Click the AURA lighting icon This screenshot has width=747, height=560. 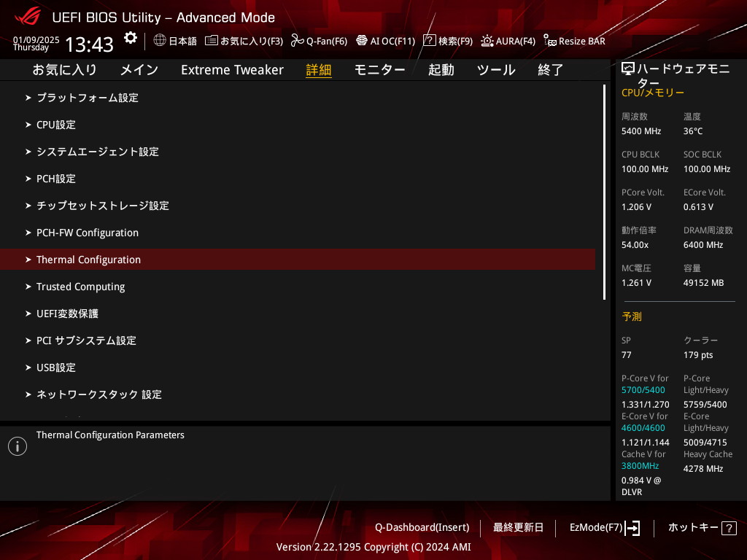tap(487, 41)
